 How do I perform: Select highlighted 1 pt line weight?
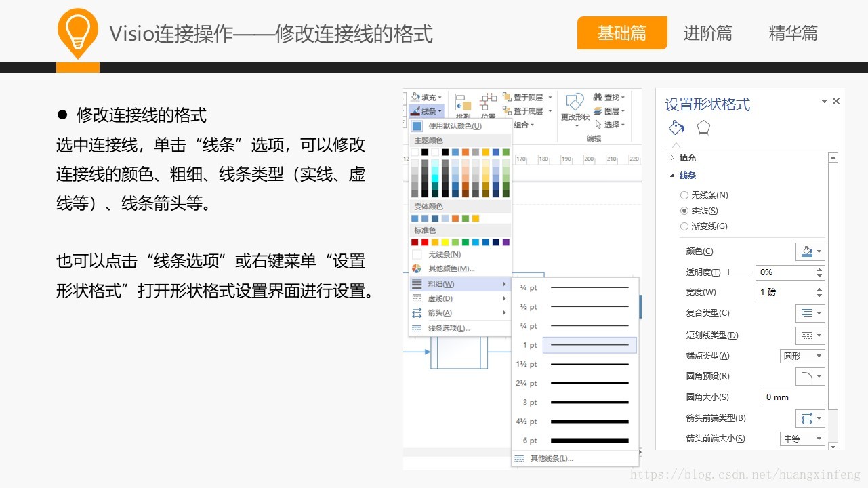point(575,345)
